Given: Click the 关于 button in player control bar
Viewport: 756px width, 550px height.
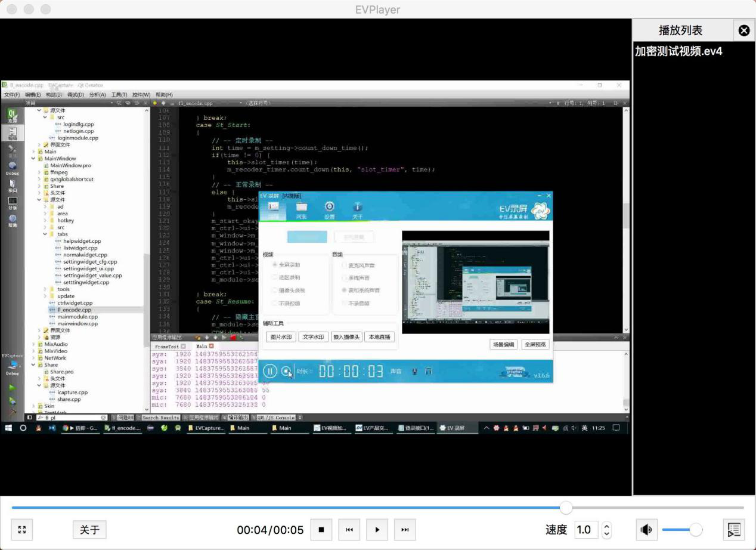Looking at the screenshot, I should 89,529.
